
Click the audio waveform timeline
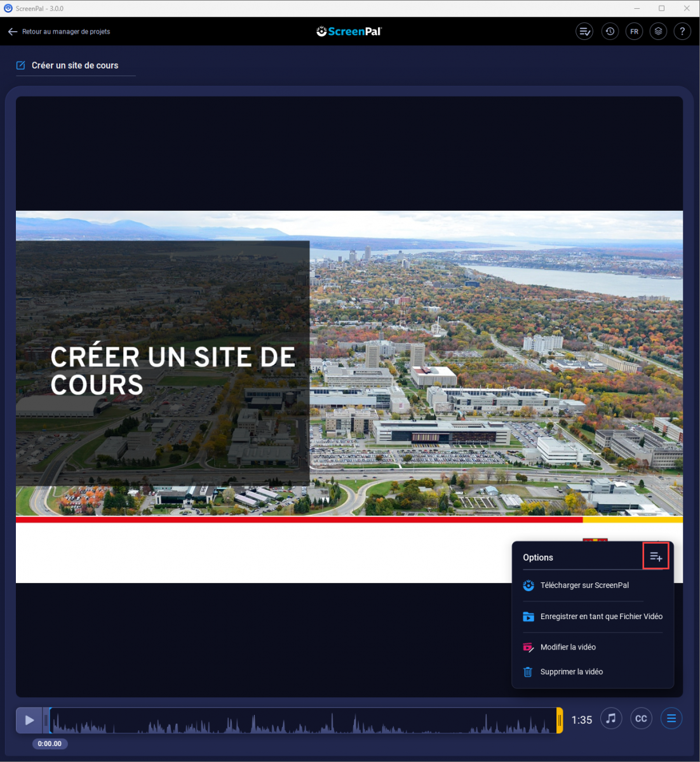(302, 721)
